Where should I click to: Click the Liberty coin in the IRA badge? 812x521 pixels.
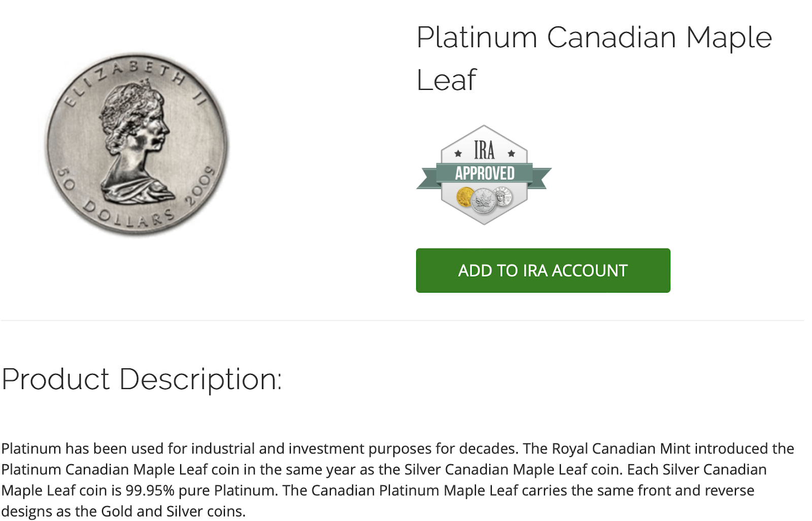coord(503,196)
